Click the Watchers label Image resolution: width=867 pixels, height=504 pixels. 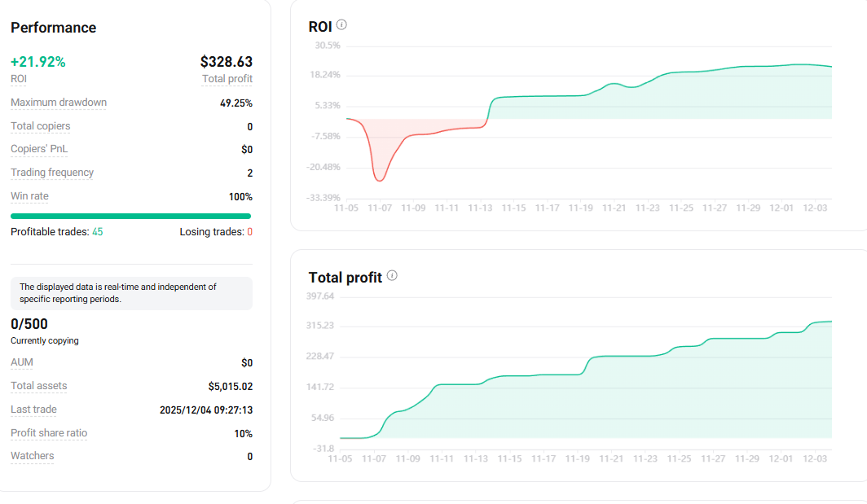coord(33,456)
